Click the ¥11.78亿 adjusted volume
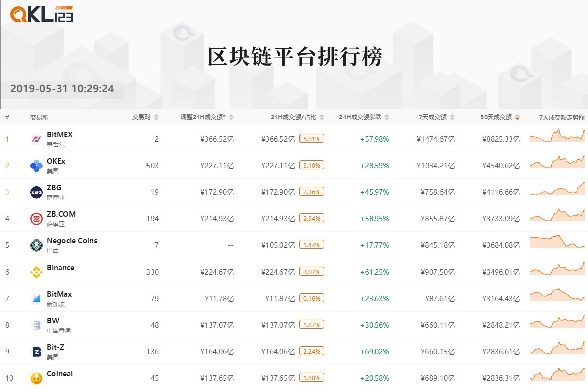This screenshot has width=588, height=392. [x=219, y=299]
